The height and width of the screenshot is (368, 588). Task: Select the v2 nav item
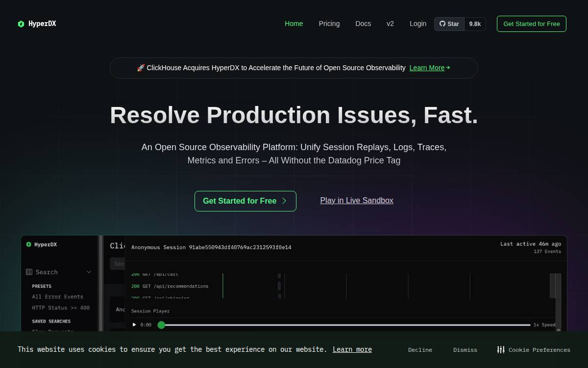coord(390,24)
